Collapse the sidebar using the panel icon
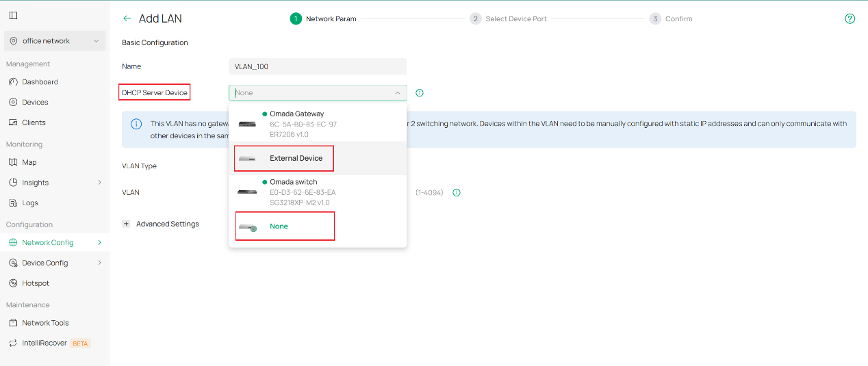Viewport: 868px width, 366px height. click(13, 16)
